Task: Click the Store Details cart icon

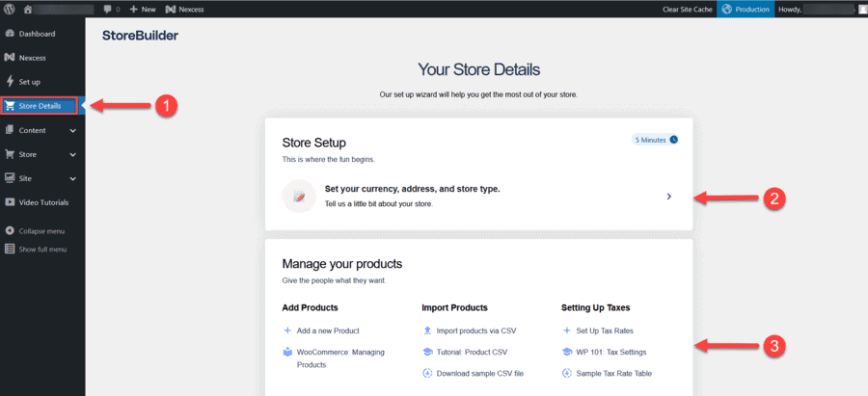Action: pos(10,106)
